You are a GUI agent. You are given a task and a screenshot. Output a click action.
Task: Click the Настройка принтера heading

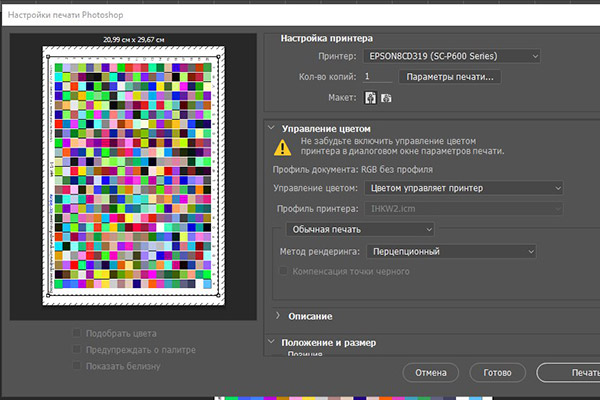tap(327, 38)
